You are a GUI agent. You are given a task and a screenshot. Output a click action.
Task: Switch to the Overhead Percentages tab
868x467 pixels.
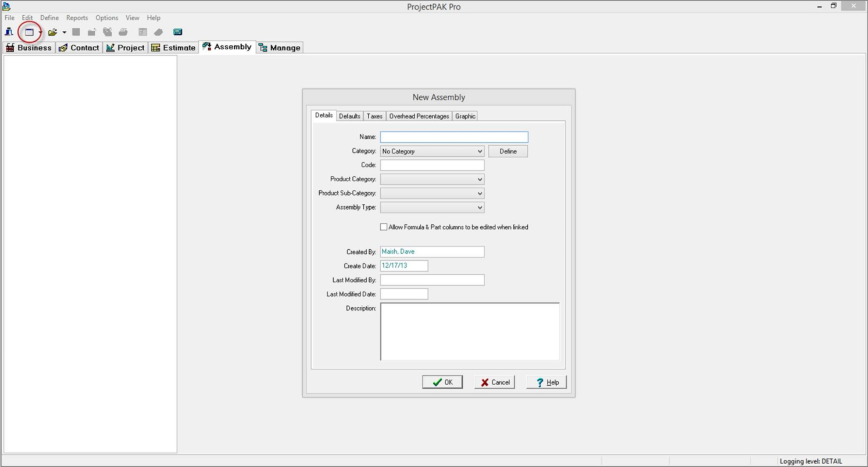tap(418, 116)
